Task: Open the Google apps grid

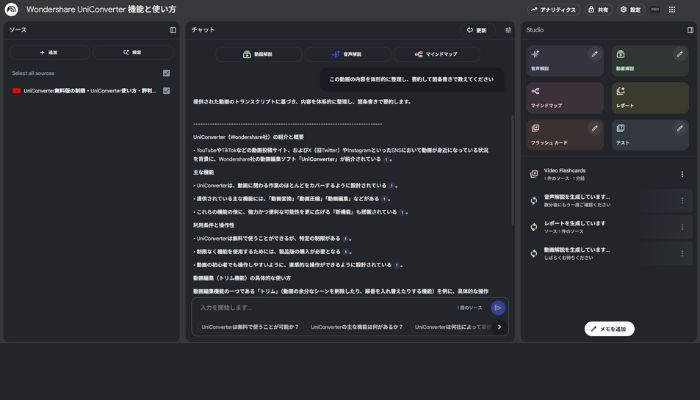Action: pyautogui.click(x=672, y=9)
